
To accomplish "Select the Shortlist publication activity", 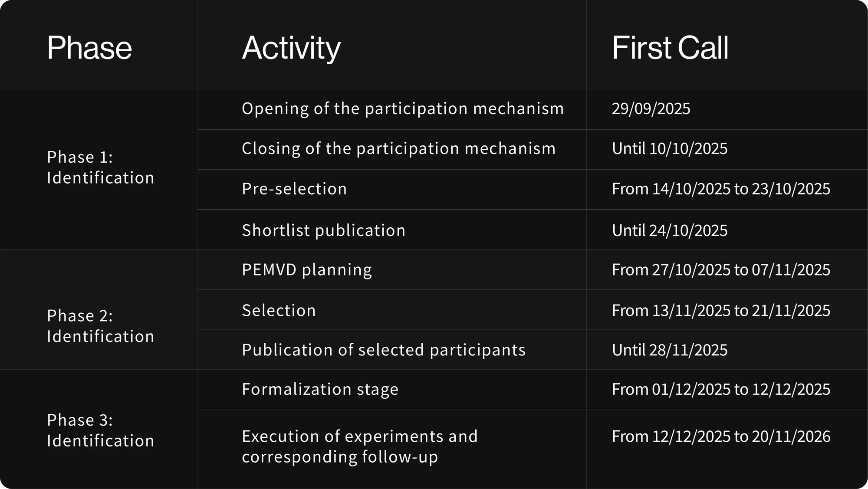I will click(x=323, y=230).
